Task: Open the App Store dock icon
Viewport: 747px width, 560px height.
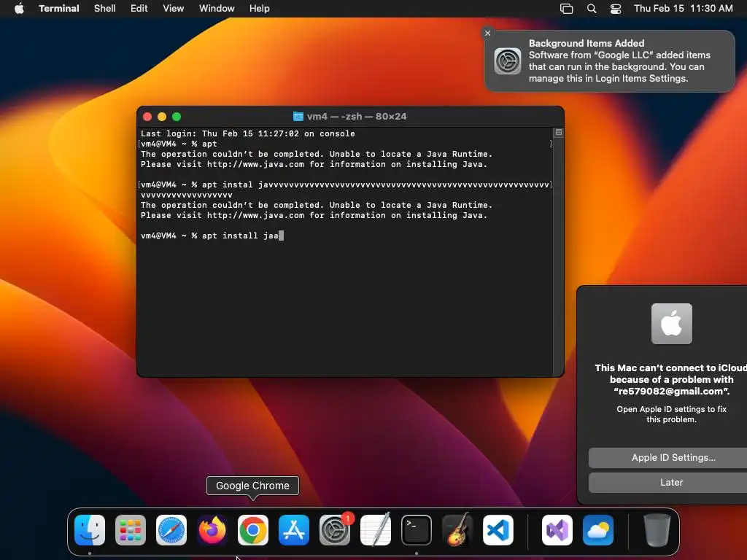Action: point(294,529)
